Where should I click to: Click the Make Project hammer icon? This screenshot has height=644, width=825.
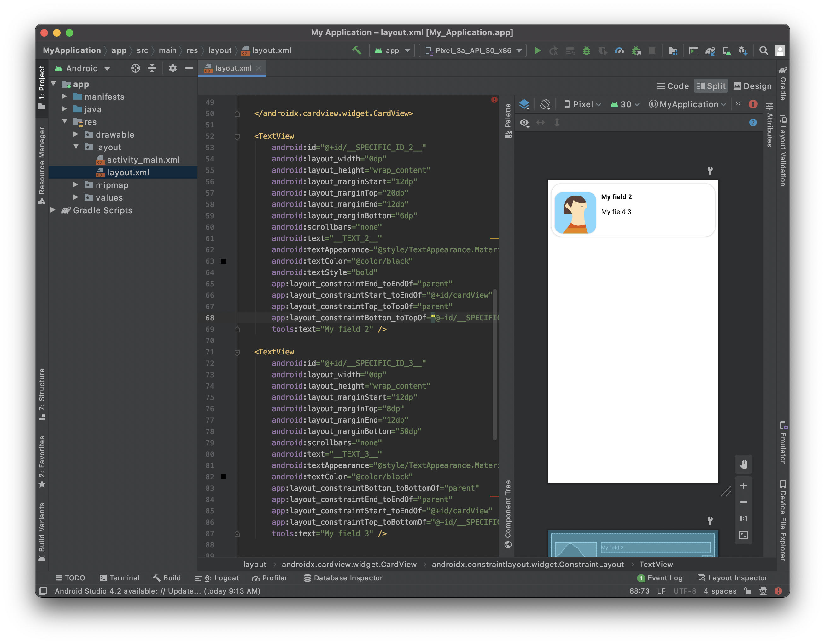[356, 50]
